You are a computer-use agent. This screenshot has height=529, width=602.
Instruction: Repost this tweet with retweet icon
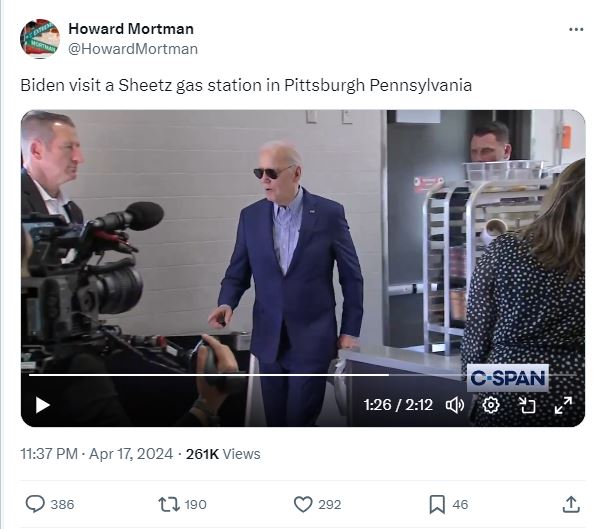coord(169,504)
